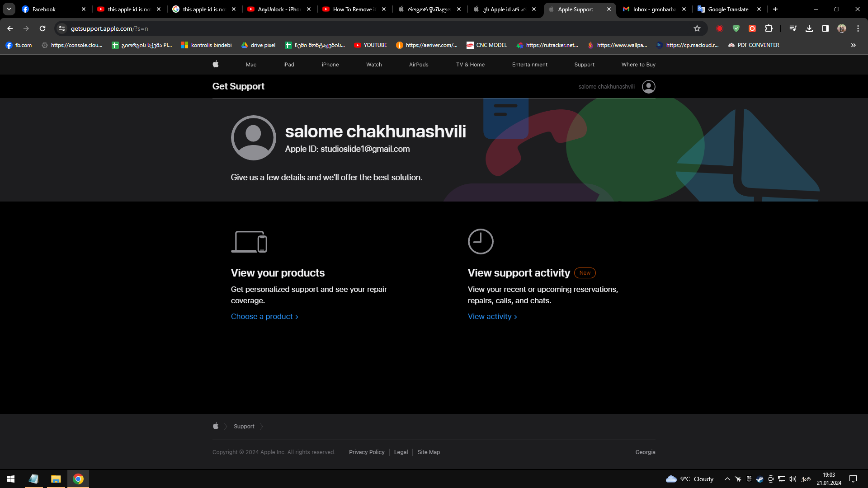Click the Apple logo in navigation bar
The image size is (868, 488).
pyautogui.click(x=216, y=64)
